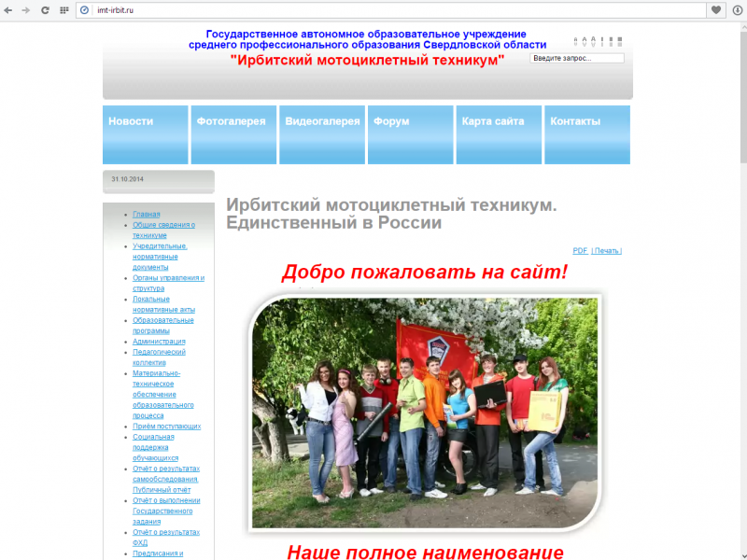Open the browser apps grid icon
747x560 pixels.
(64, 12)
